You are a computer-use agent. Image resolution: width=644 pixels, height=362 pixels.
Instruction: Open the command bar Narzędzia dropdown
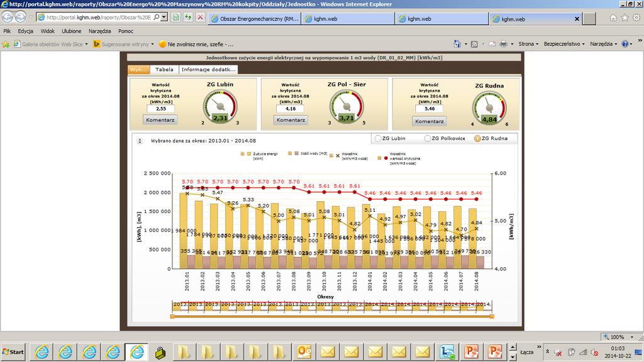(603, 44)
